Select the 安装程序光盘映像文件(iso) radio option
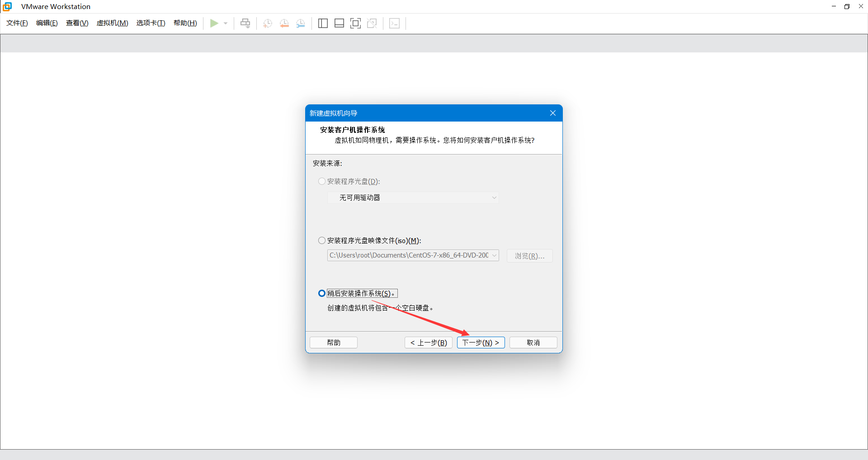868x460 pixels. (x=322, y=240)
